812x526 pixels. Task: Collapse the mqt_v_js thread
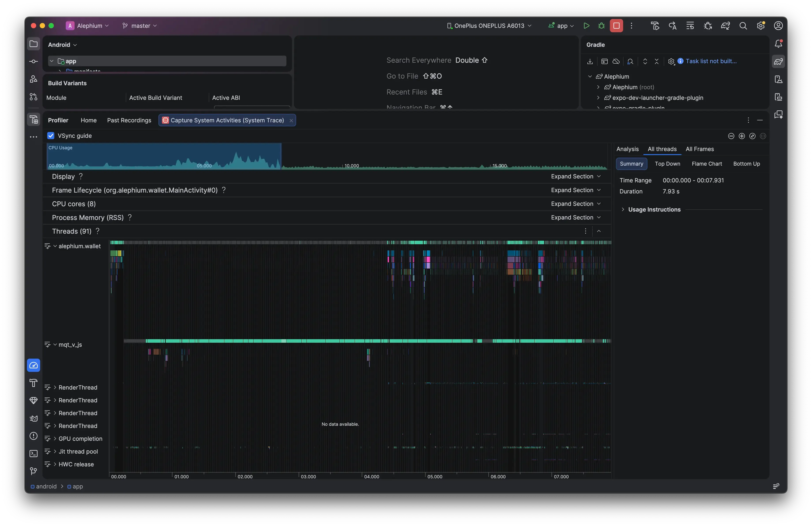[55, 344]
